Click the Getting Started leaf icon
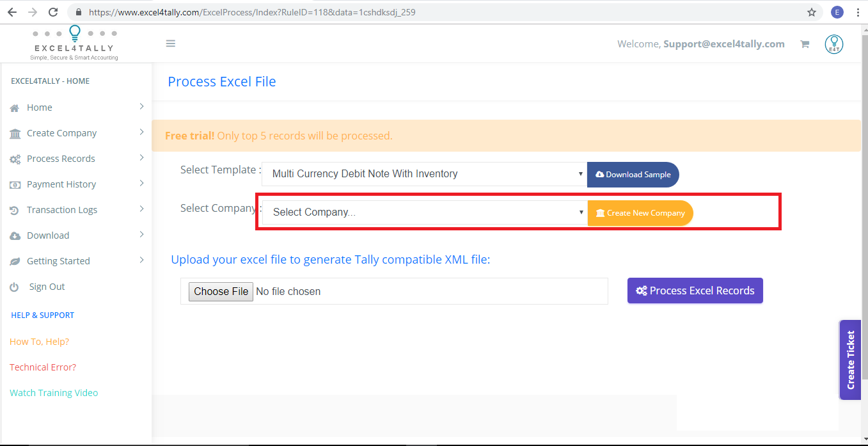This screenshot has width=868, height=446. pyautogui.click(x=15, y=262)
